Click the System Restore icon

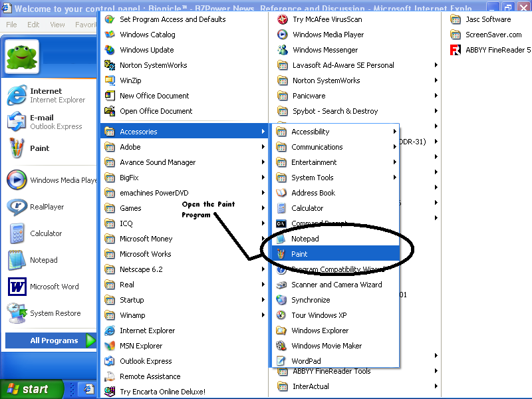pyautogui.click(x=17, y=313)
